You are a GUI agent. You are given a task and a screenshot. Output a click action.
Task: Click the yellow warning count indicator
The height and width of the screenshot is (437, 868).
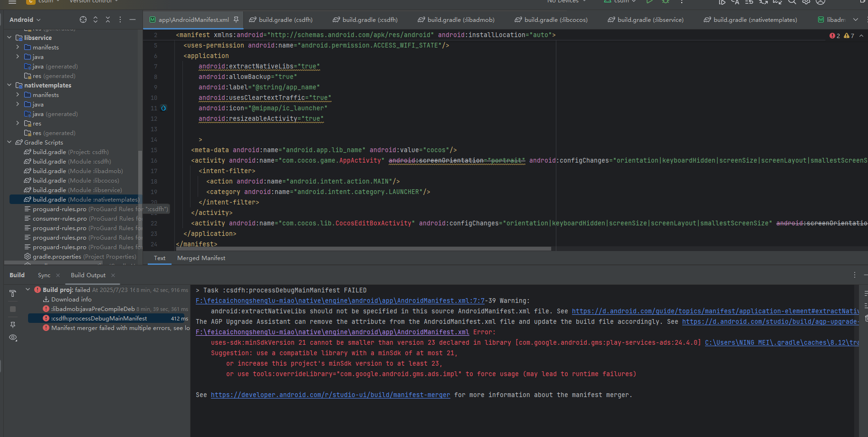(849, 36)
